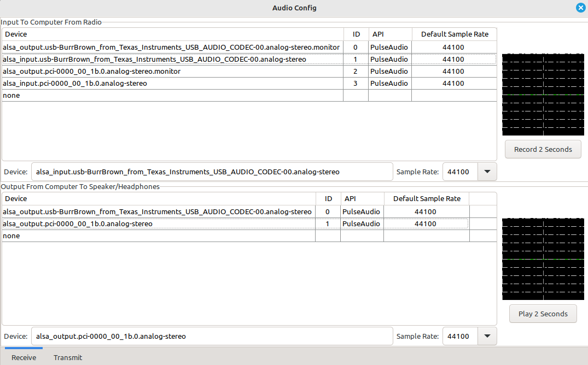This screenshot has width=588, height=365.
Task: Open the input Sample Rate dropdown arrow
Action: (487, 172)
